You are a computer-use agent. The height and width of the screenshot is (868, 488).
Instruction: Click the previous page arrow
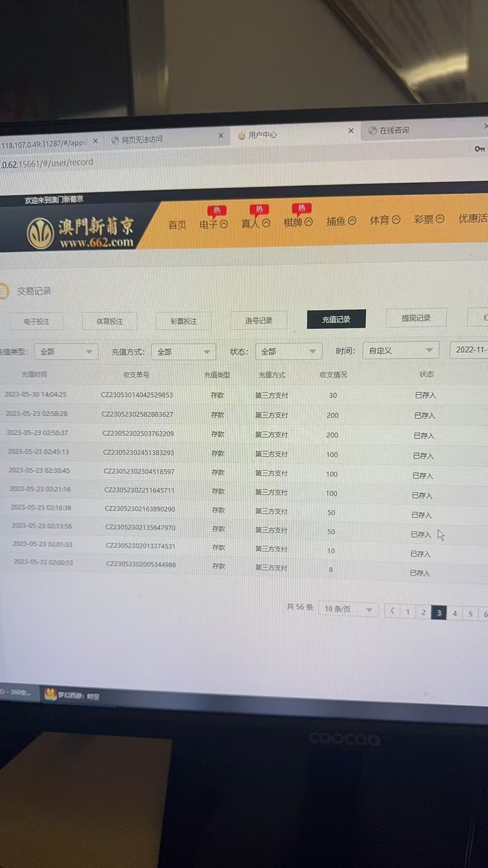coord(392,611)
